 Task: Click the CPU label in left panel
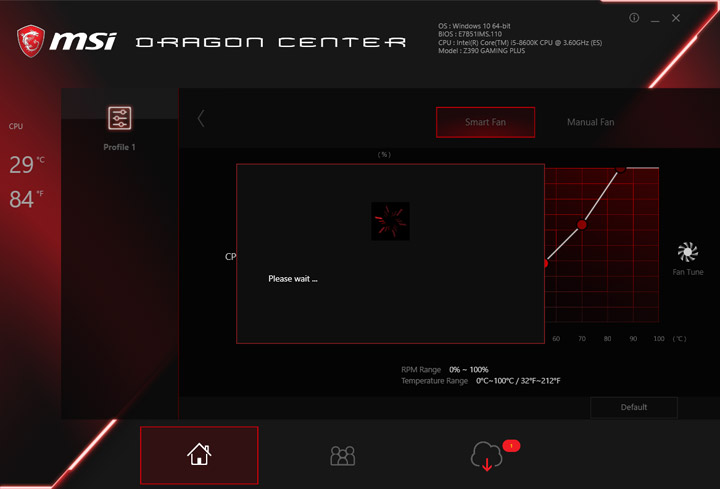(x=16, y=126)
